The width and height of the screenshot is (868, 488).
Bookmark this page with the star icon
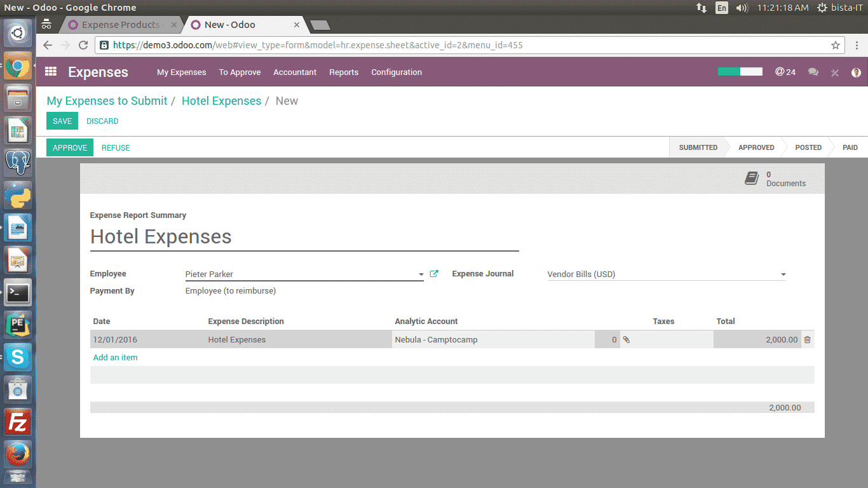[x=836, y=45]
